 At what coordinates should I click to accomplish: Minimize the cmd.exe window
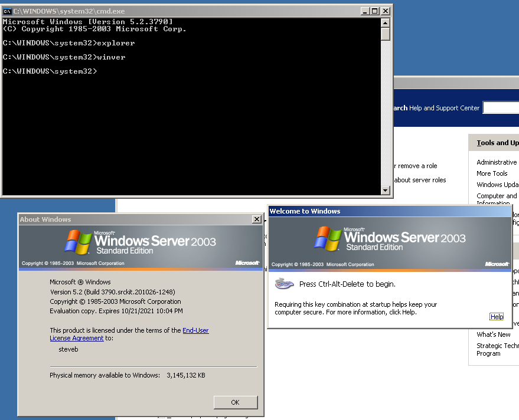[365, 11]
